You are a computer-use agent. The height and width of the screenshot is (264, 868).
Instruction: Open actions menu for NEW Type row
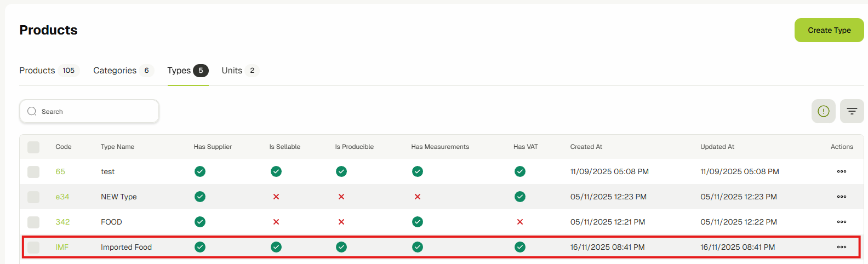click(x=841, y=197)
